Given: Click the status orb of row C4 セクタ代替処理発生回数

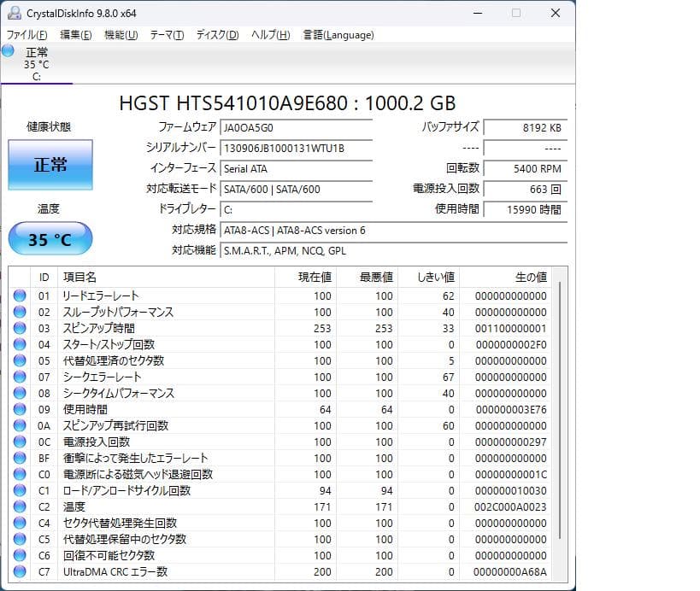Looking at the screenshot, I should pos(20,523).
